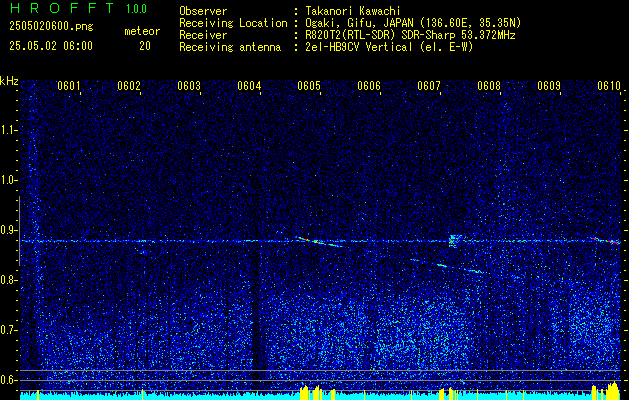
Task: Click the file name 2505020600.png
Action: 51,26
